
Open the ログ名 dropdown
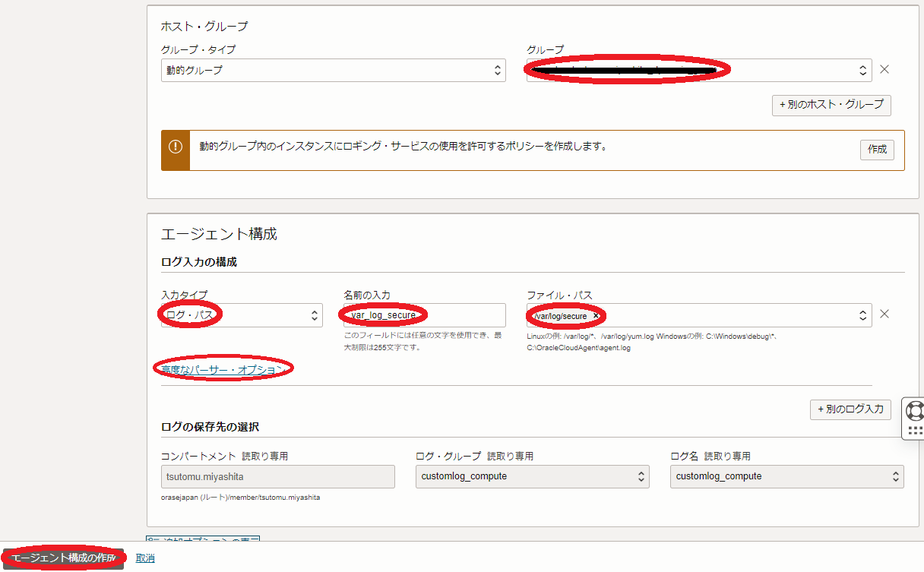point(786,476)
